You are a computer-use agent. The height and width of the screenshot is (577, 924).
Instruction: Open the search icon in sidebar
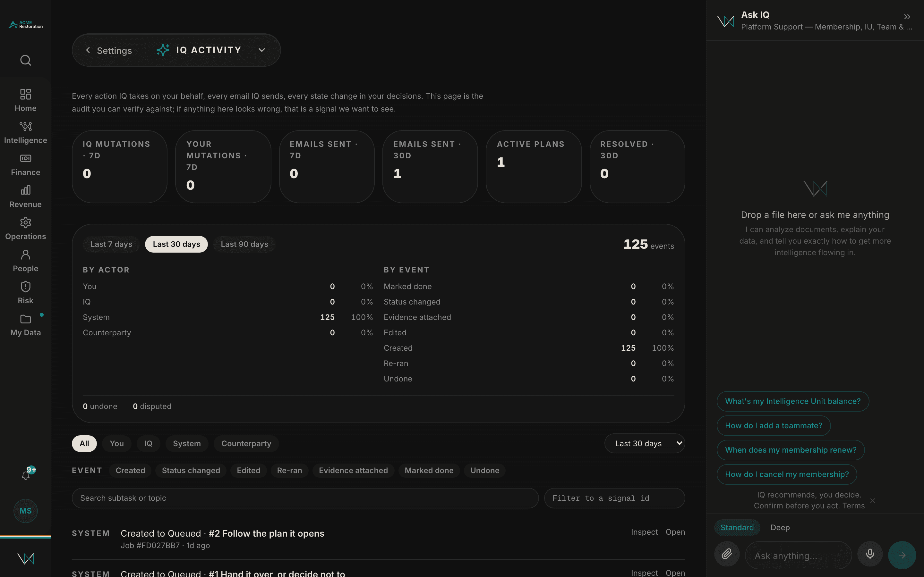pyautogui.click(x=26, y=60)
